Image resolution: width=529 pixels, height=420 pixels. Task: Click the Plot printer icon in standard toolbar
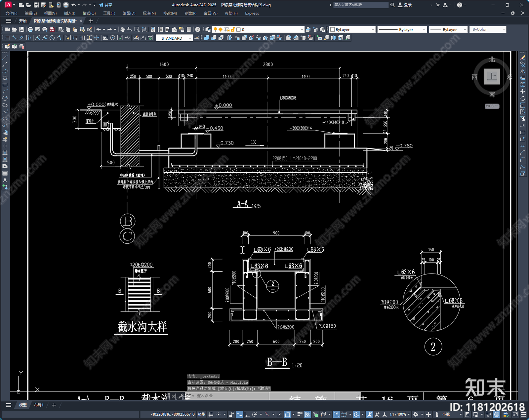(x=30, y=29)
